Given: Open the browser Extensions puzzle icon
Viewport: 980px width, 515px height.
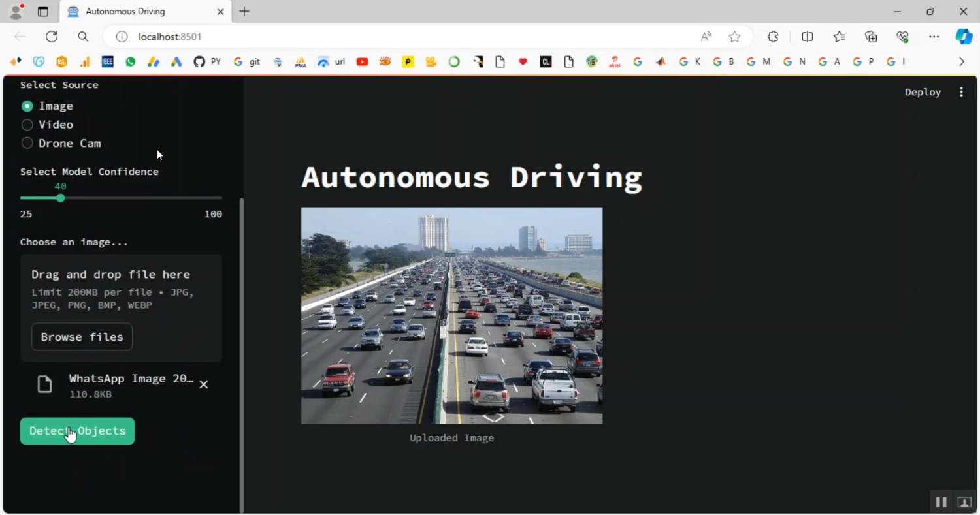Looking at the screenshot, I should tap(773, 37).
